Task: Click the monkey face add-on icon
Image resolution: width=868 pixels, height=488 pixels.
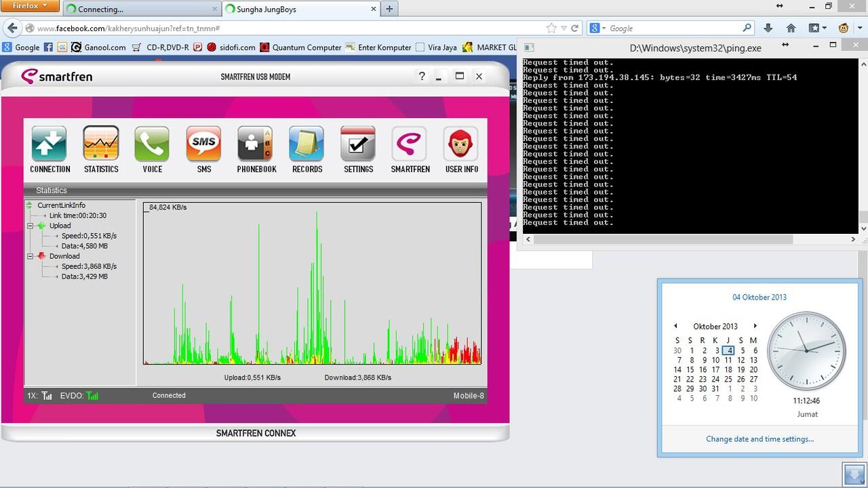Action: [844, 28]
